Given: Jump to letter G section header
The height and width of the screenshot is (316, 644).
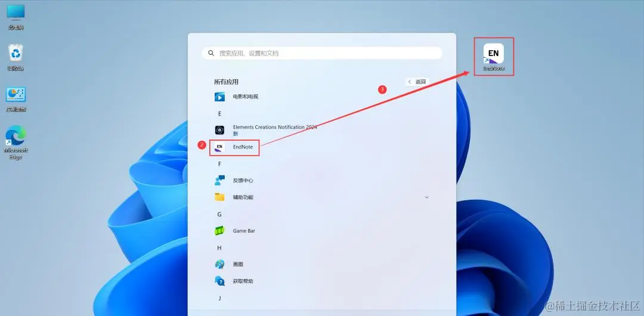Looking at the screenshot, I should (x=219, y=215).
